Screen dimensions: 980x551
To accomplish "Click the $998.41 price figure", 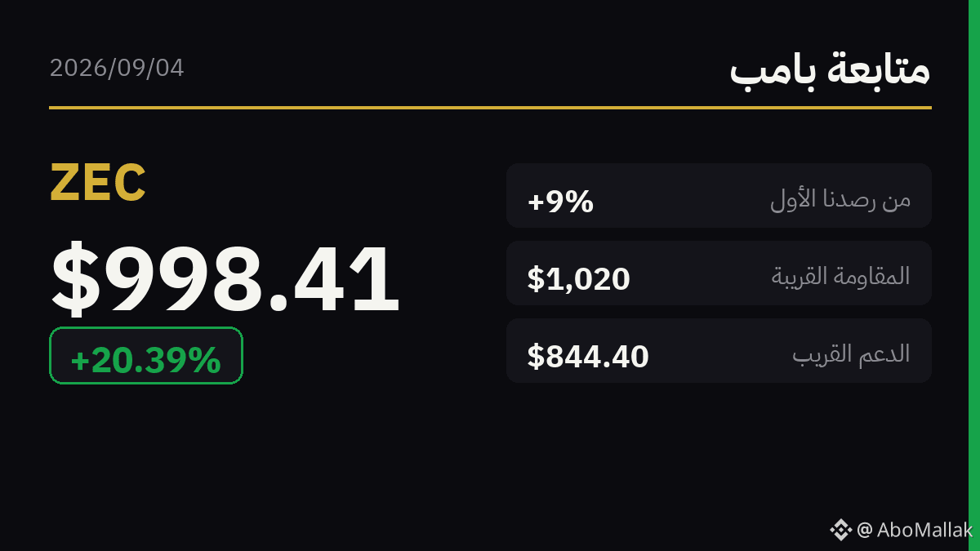I will [x=225, y=279].
